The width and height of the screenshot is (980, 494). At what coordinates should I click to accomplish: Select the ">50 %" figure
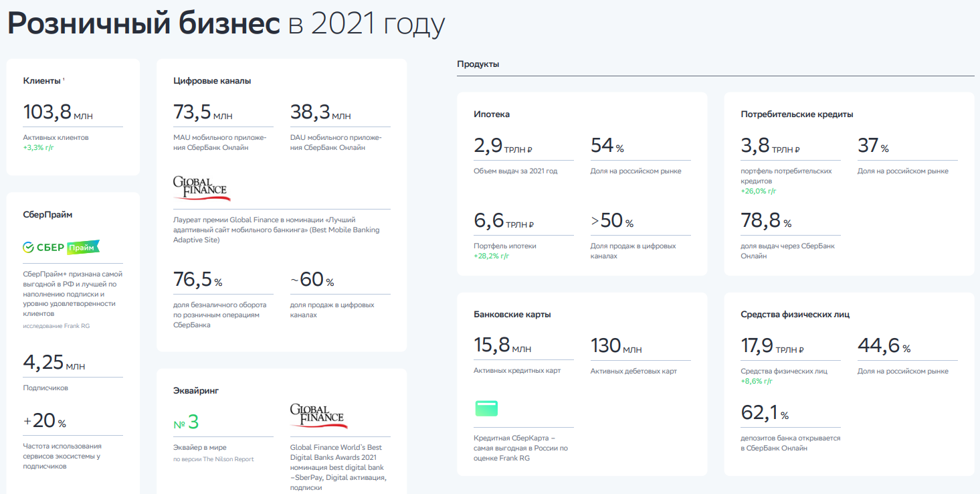(x=612, y=220)
